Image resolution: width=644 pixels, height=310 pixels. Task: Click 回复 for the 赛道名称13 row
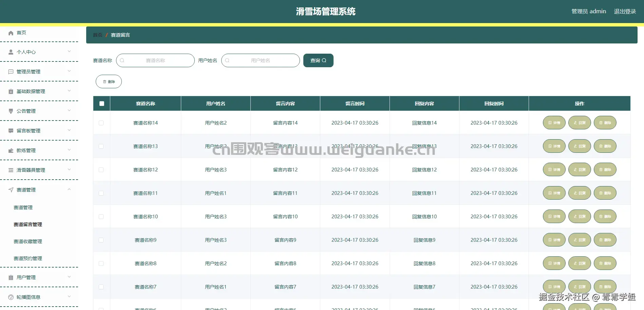(x=580, y=146)
